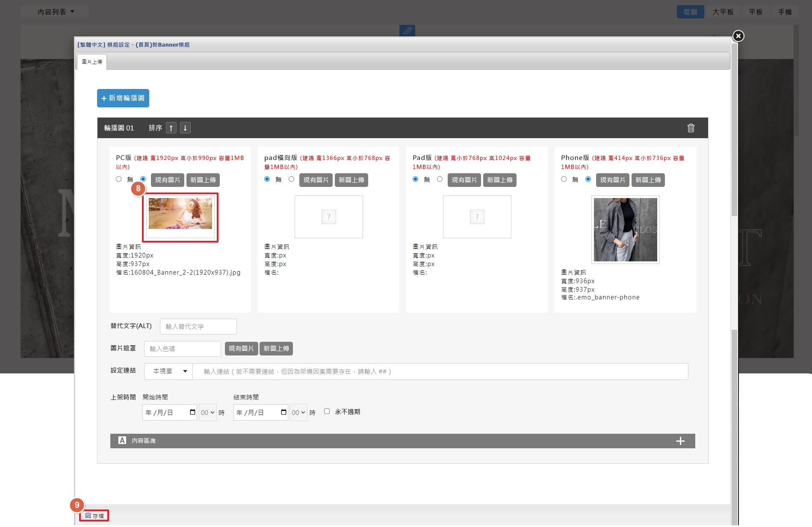Click the pencil edit icon above the dialog
This screenshot has height=527, width=812.
(x=407, y=31)
